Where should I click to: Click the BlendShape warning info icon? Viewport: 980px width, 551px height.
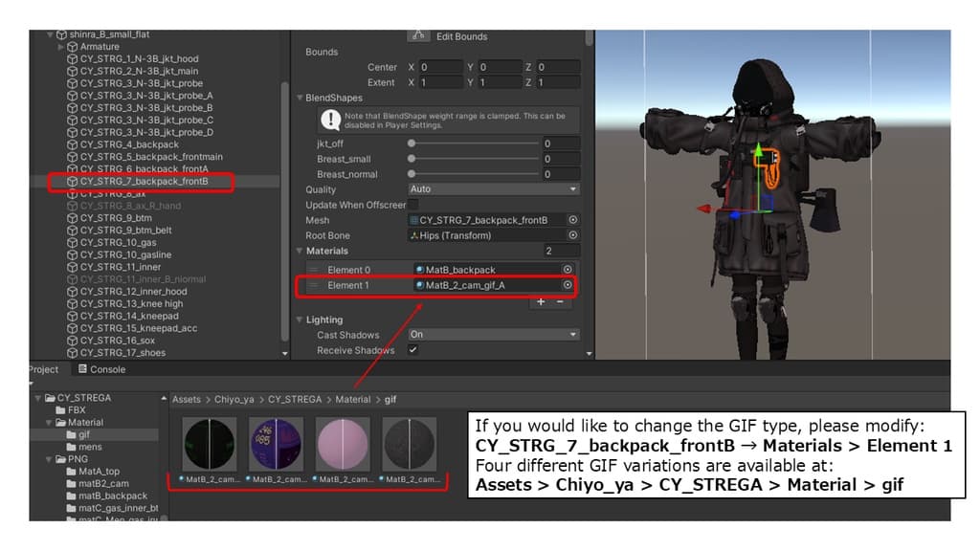pos(330,120)
